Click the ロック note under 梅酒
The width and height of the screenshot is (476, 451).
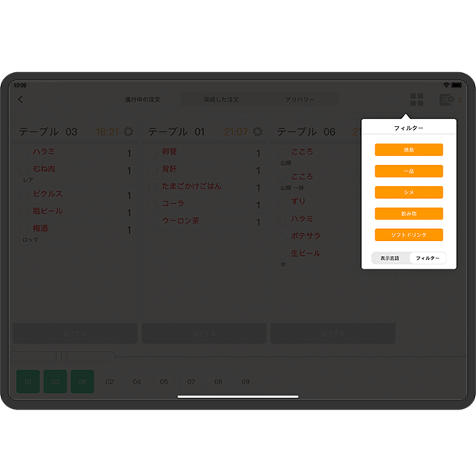[30, 239]
